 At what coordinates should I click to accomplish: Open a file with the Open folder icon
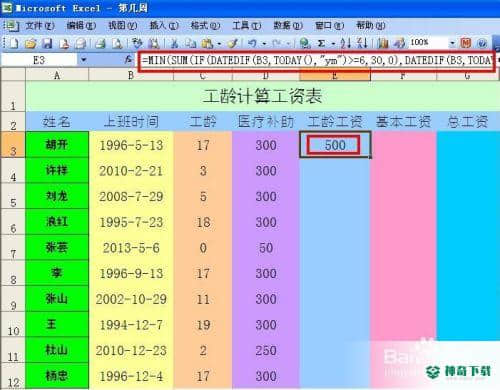(x=30, y=43)
